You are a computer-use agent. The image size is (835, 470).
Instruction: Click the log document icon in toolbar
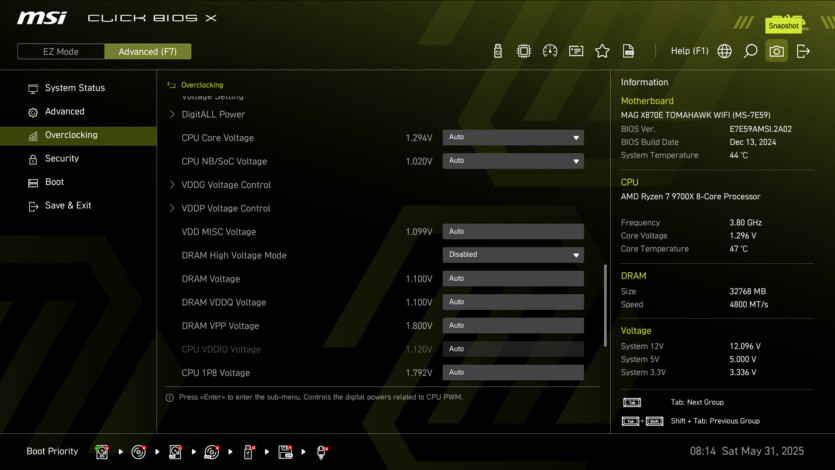point(628,51)
